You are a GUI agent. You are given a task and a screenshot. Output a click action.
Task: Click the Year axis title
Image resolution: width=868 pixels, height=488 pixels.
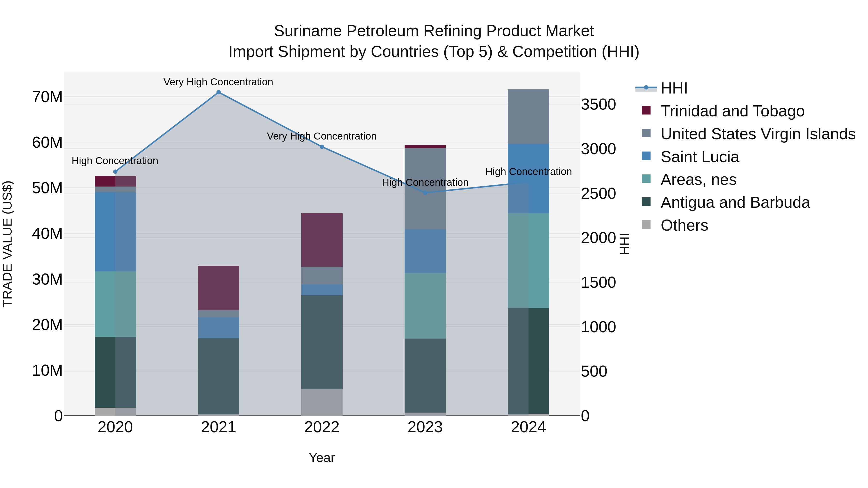tap(322, 458)
